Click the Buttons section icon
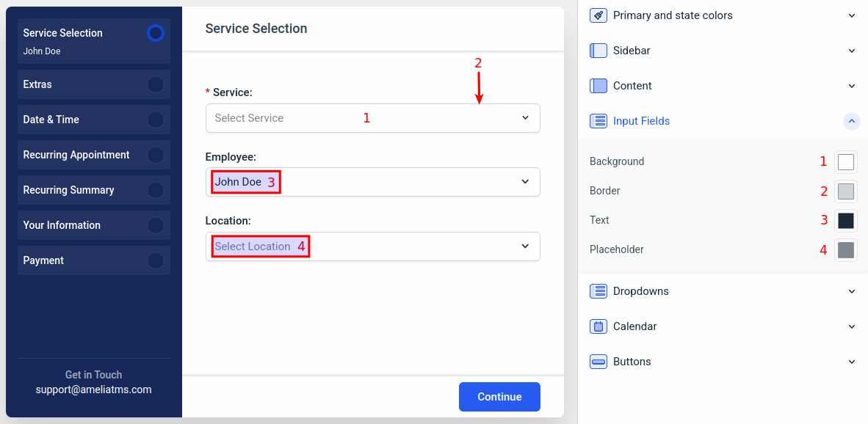This screenshot has height=424, width=868. 598,362
